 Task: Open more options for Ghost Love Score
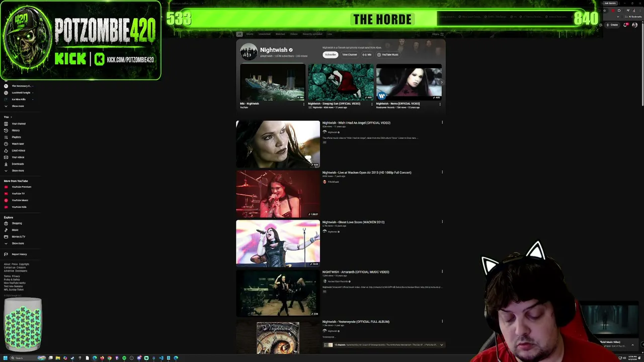click(442, 222)
